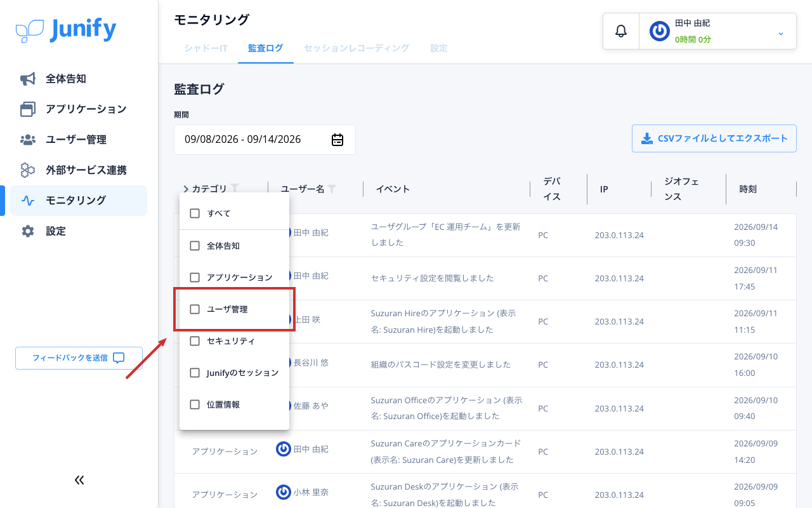Switch to シャドーIT tab
The image size is (812, 508).
coord(206,48)
